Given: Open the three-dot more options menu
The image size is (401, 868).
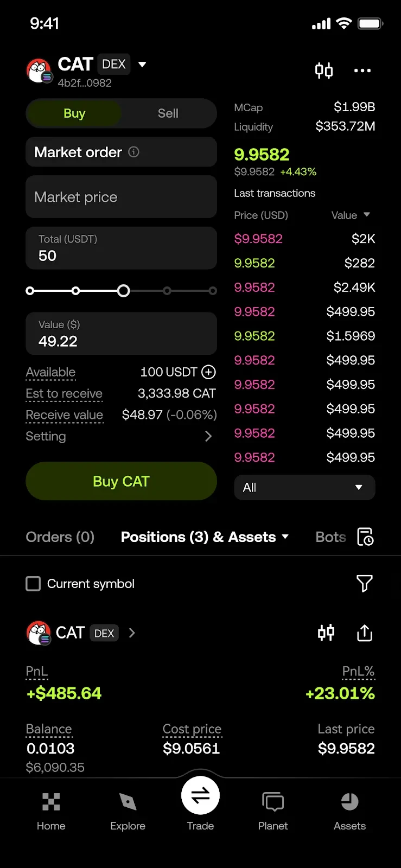Looking at the screenshot, I should pos(362,71).
